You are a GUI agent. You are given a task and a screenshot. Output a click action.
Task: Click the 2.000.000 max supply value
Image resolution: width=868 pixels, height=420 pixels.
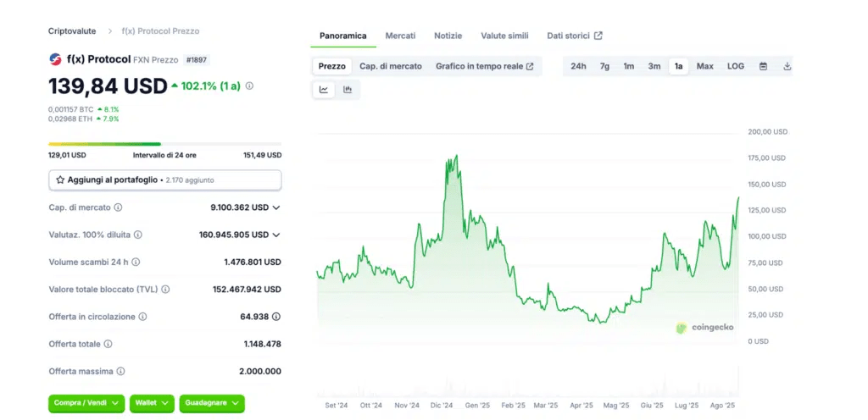(x=260, y=372)
